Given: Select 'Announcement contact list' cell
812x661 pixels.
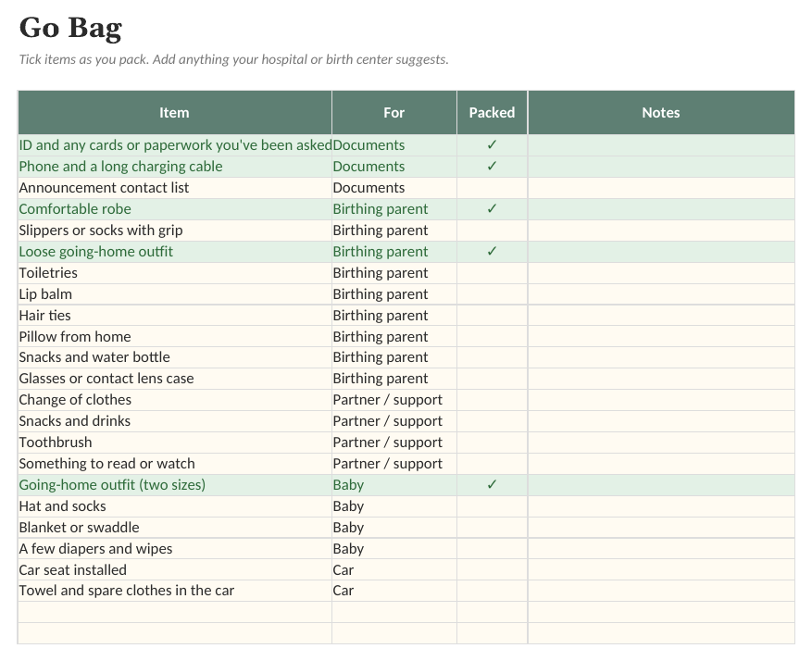Looking at the screenshot, I should tap(174, 188).
